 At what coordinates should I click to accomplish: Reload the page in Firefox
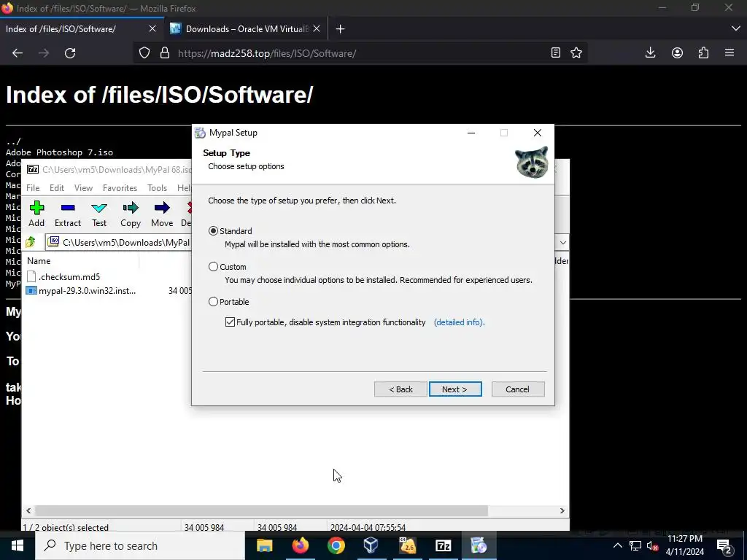point(70,52)
